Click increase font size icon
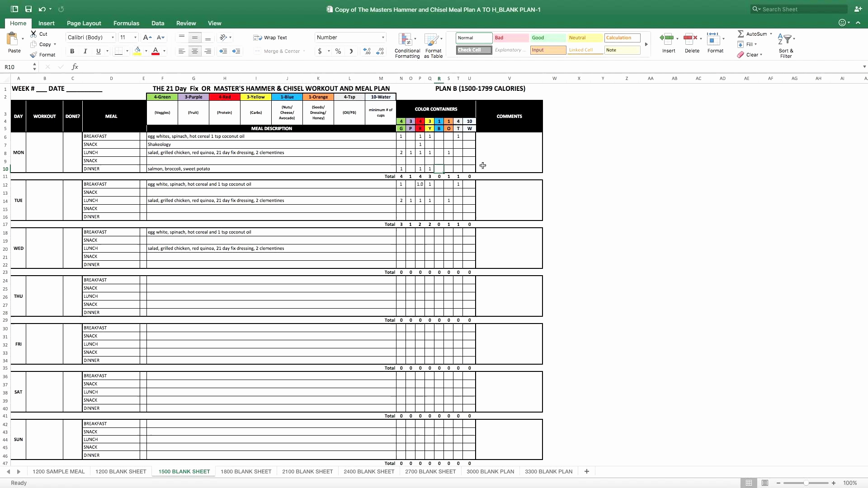Image resolution: width=868 pixels, height=488 pixels. click(x=147, y=38)
